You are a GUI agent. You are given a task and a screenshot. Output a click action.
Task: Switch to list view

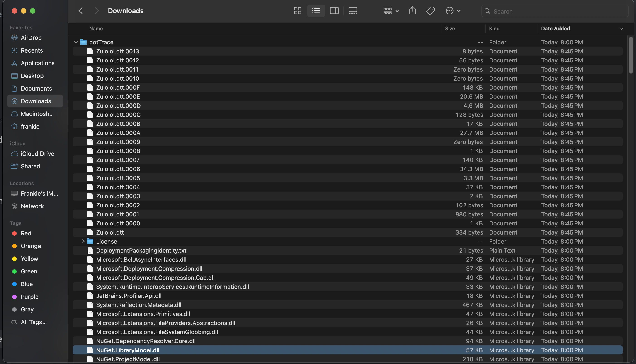[316, 11]
